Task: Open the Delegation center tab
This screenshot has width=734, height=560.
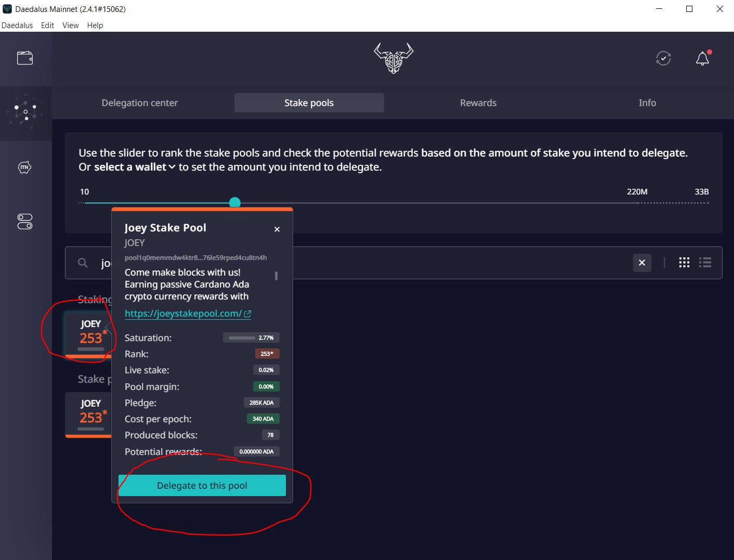Action: click(139, 103)
